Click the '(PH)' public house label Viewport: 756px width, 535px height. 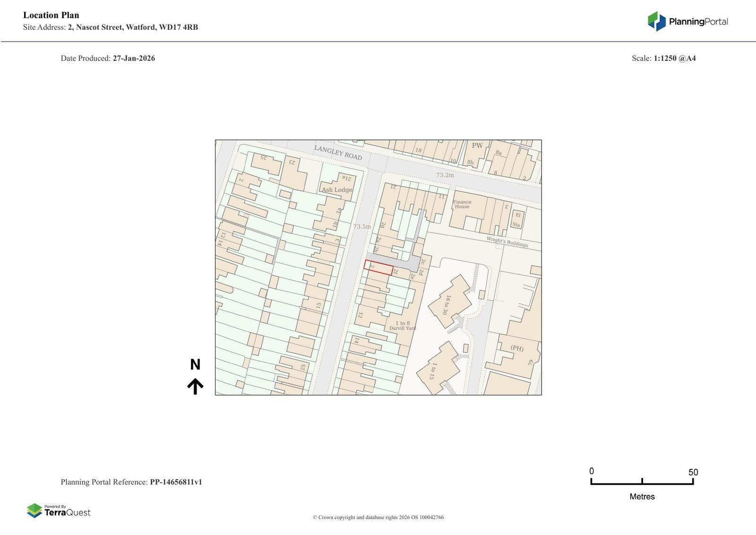click(517, 348)
